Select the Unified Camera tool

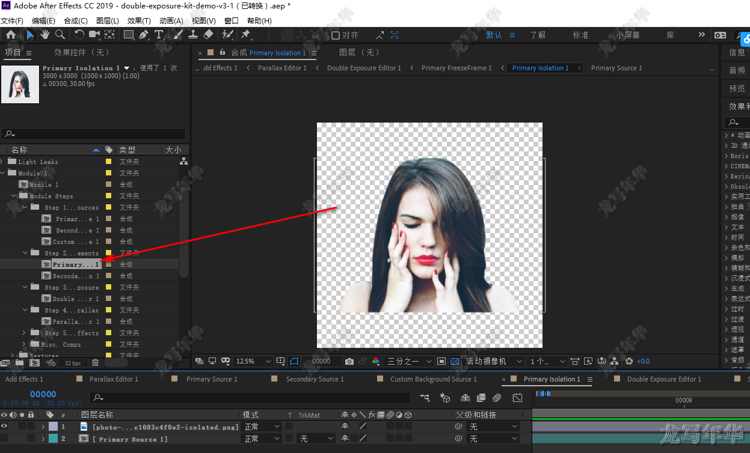(94, 35)
